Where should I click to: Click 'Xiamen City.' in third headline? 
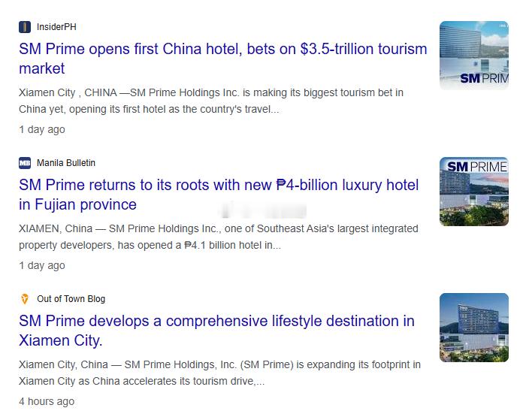tap(61, 340)
